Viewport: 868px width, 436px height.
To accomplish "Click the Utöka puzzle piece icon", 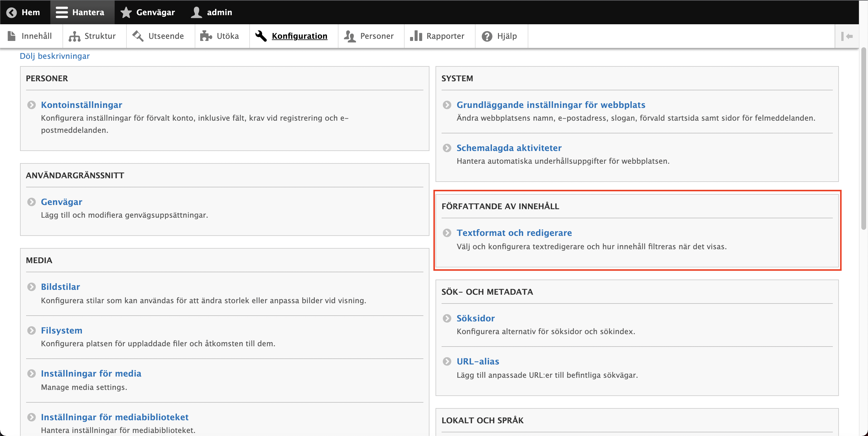I will [x=206, y=36].
